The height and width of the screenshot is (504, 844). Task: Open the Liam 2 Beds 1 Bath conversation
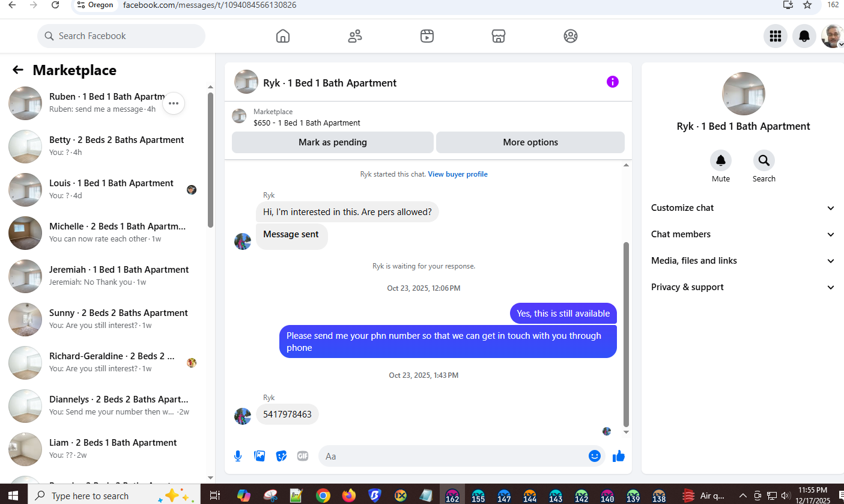click(105, 449)
